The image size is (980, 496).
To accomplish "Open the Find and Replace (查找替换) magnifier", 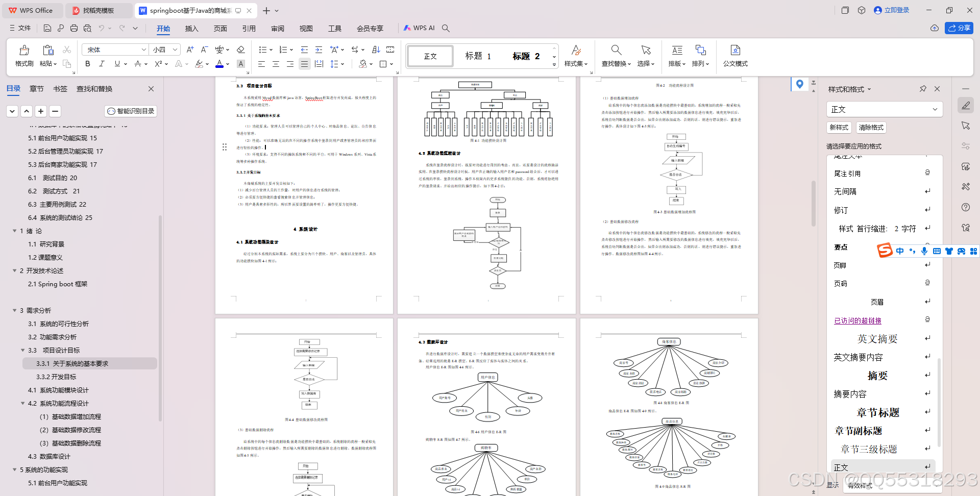I will pos(616,50).
